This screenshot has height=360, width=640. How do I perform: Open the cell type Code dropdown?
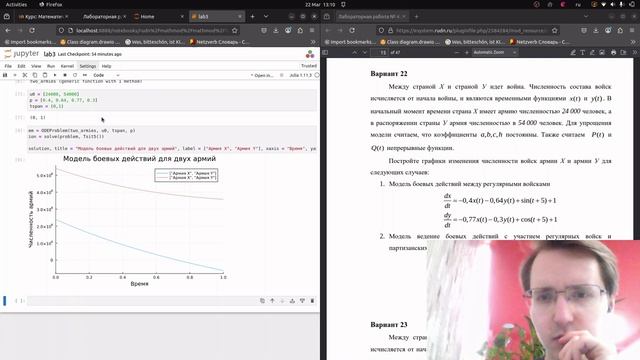[106, 75]
